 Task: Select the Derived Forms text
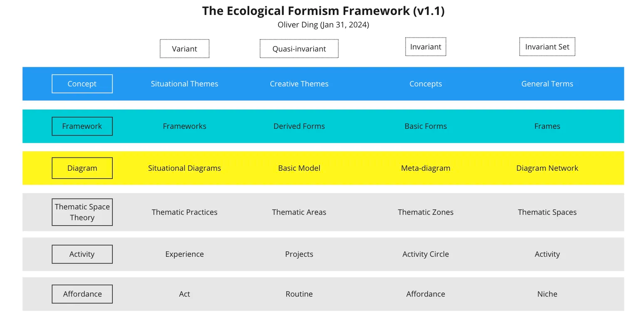point(299,126)
